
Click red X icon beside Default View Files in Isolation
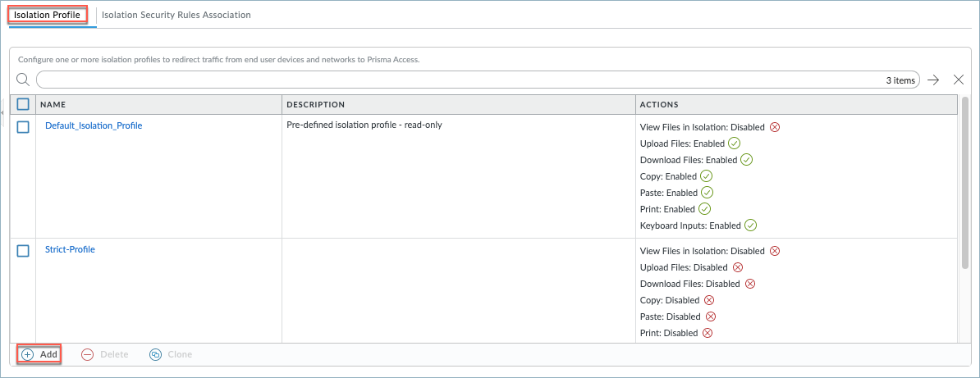click(774, 127)
